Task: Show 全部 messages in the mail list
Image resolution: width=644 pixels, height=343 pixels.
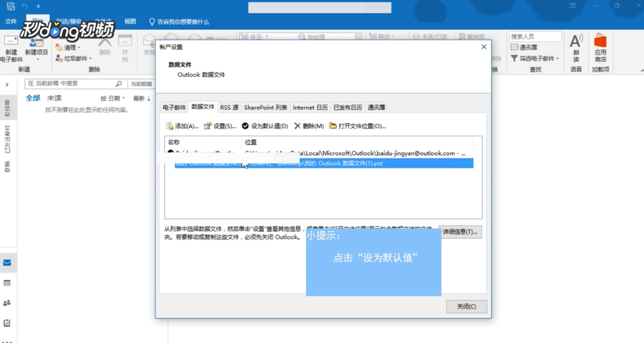Action: pyautogui.click(x=33, y=97)
